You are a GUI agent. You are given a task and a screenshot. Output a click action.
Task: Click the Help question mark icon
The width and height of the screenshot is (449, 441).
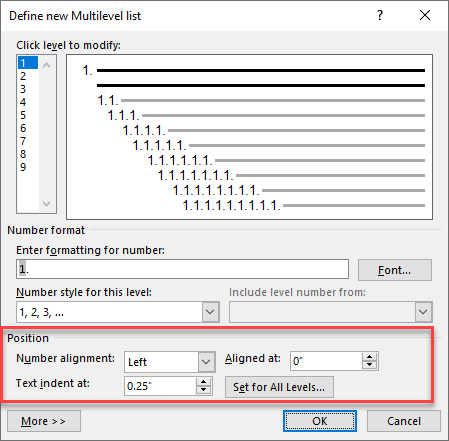380,15
